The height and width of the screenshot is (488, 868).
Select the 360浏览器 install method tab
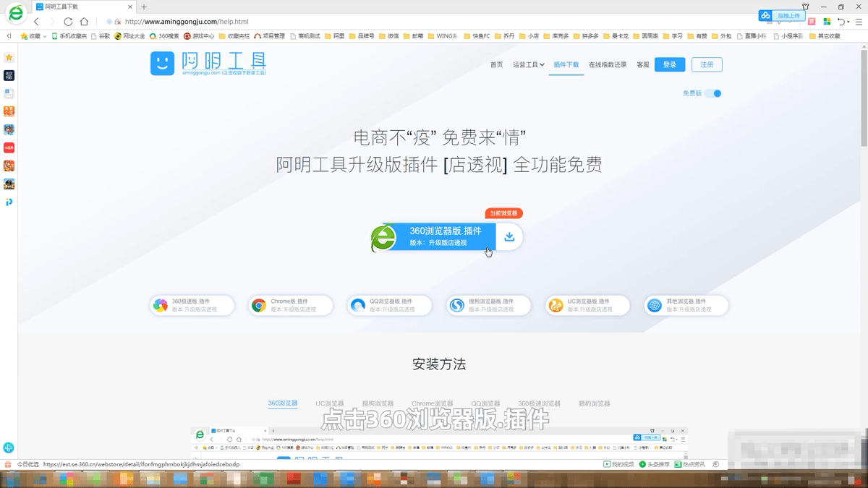click(x=283, y=403)
